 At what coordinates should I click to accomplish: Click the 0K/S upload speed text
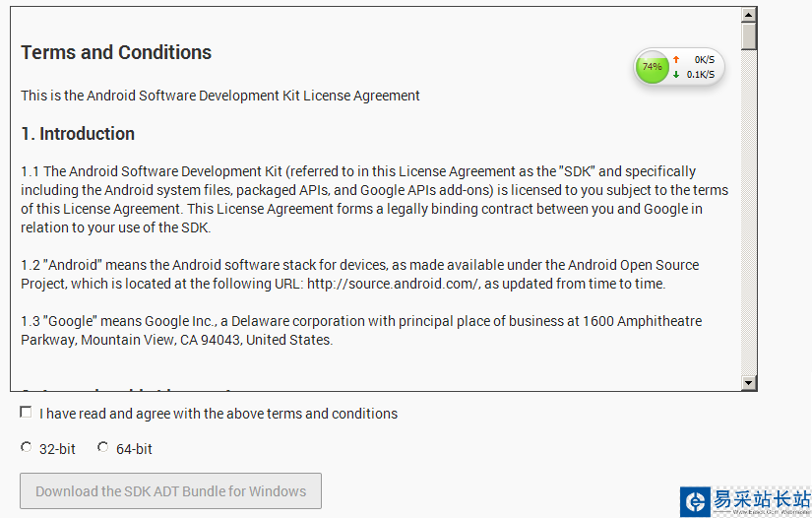point(704,60)
